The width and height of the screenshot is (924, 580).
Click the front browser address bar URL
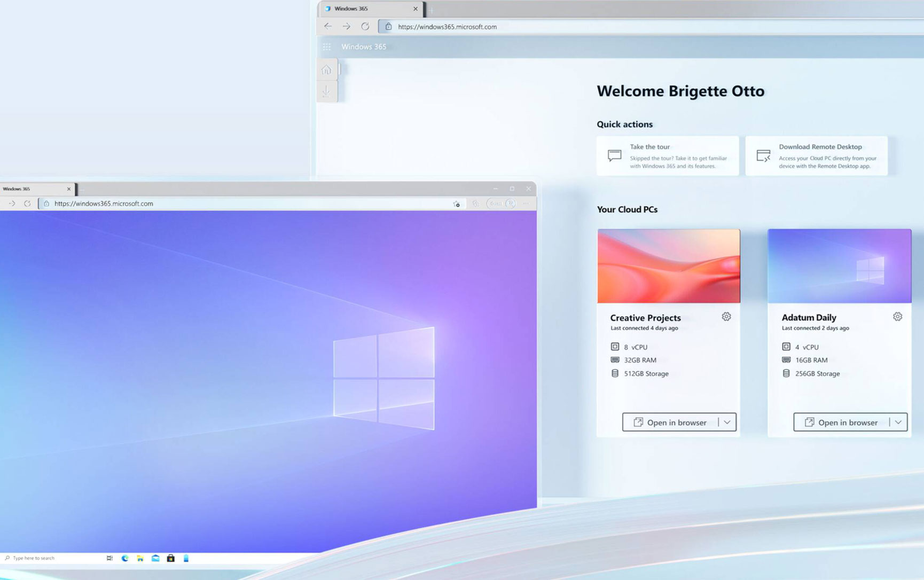click(x=104, y=203)
